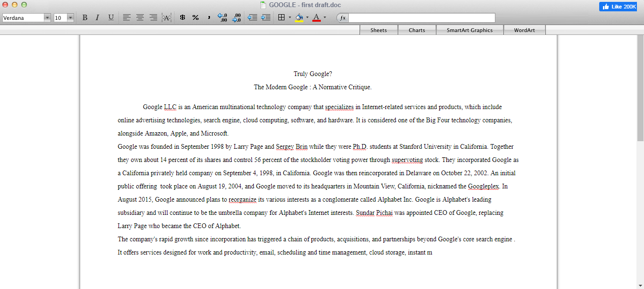Viewport: 644px width, 289px height.
Task: Open the font size dropdown arrow
Action: [x=71, y=17]
